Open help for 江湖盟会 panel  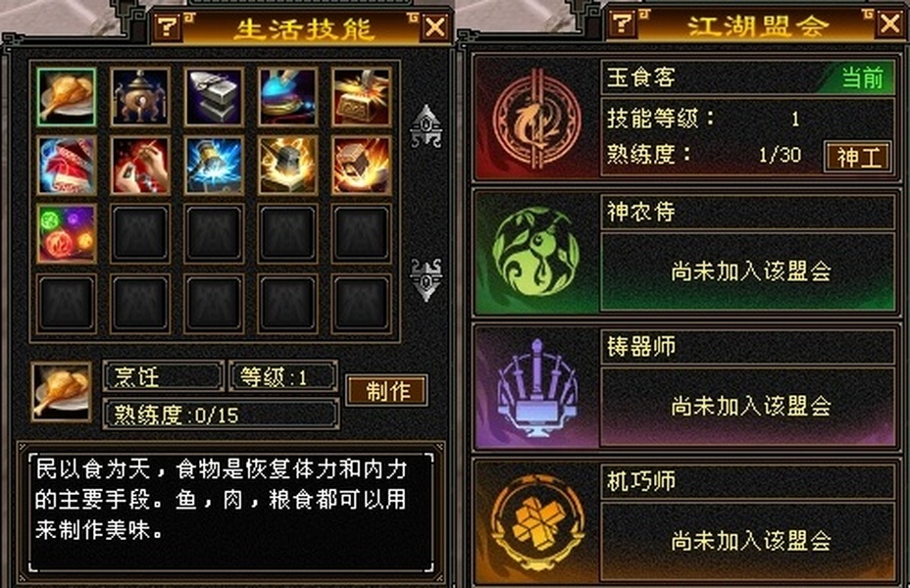pos(622,24)
